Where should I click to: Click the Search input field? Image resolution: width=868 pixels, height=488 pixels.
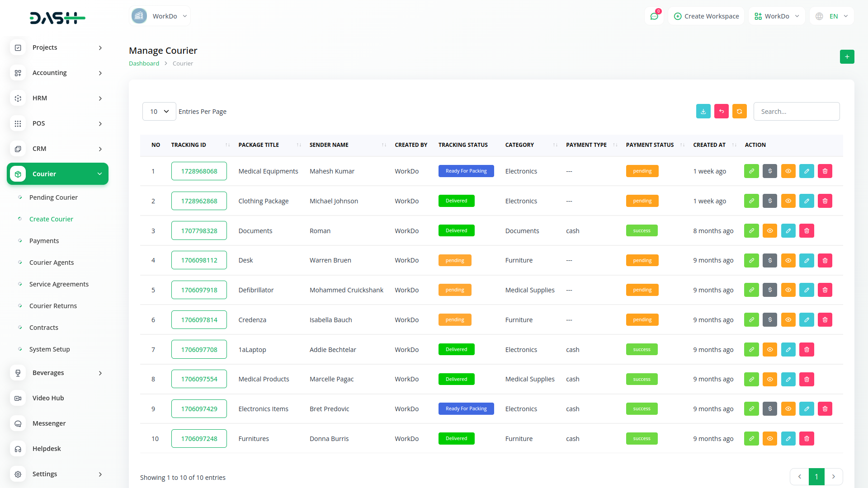[x=796, y=112]
